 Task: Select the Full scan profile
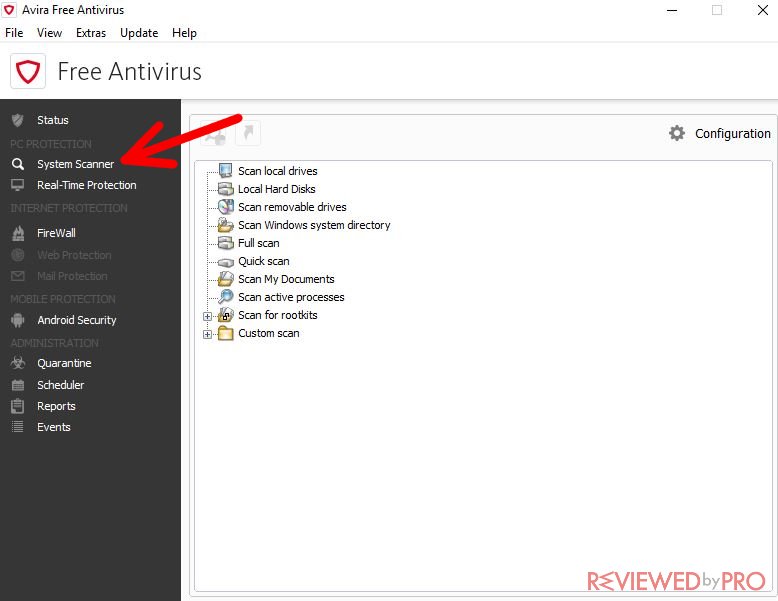pyautogui.click(x=259, y=243)
